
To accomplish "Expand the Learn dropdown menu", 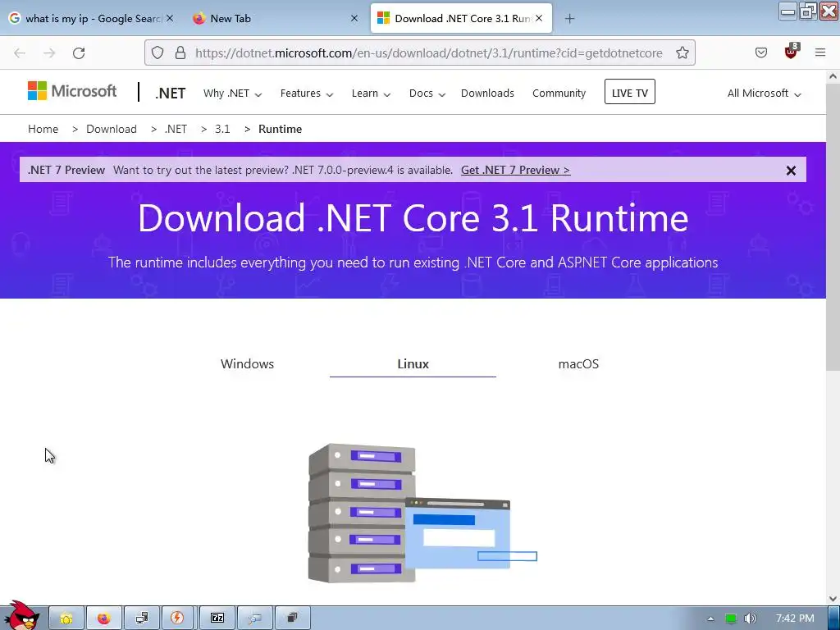I will click(371, 94).
